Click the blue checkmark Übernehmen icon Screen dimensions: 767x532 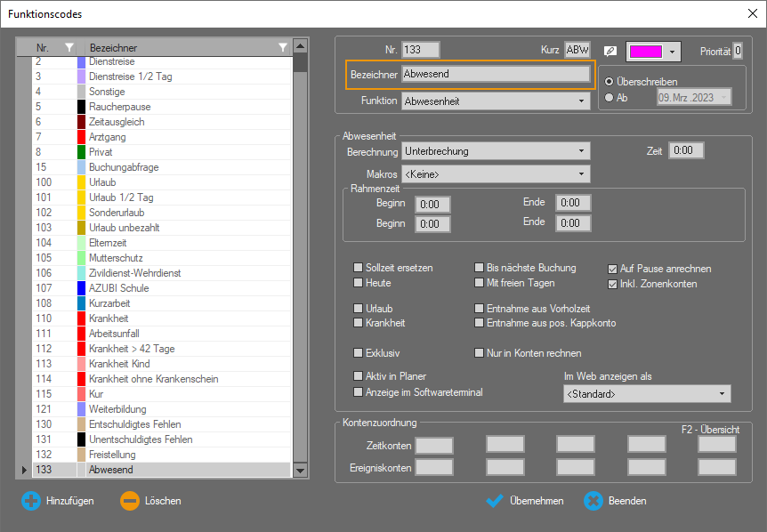[496, 501]
